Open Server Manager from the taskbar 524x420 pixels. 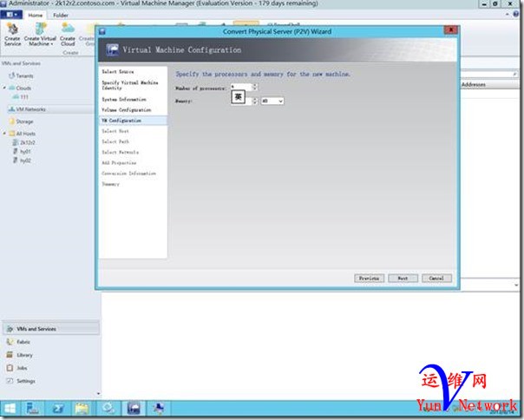pos(33,409)
